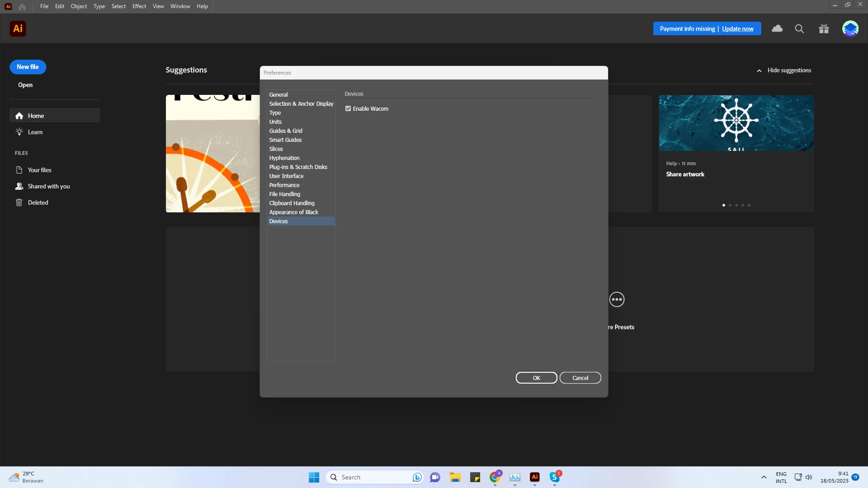Open the Effect menu
Image resolution: width=868 pixels, height=488 pixels.
[x=139, y=6]
